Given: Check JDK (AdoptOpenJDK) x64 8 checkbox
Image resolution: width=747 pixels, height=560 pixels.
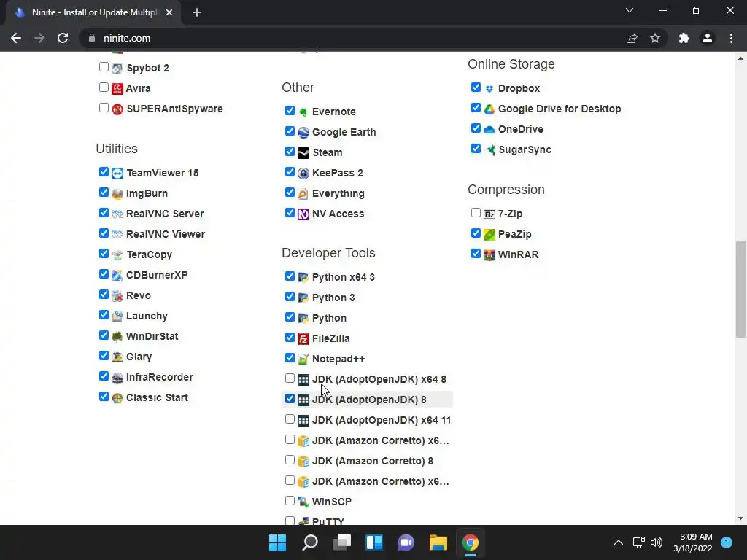Looking at the screenshot, I should (x=290, y=378).
